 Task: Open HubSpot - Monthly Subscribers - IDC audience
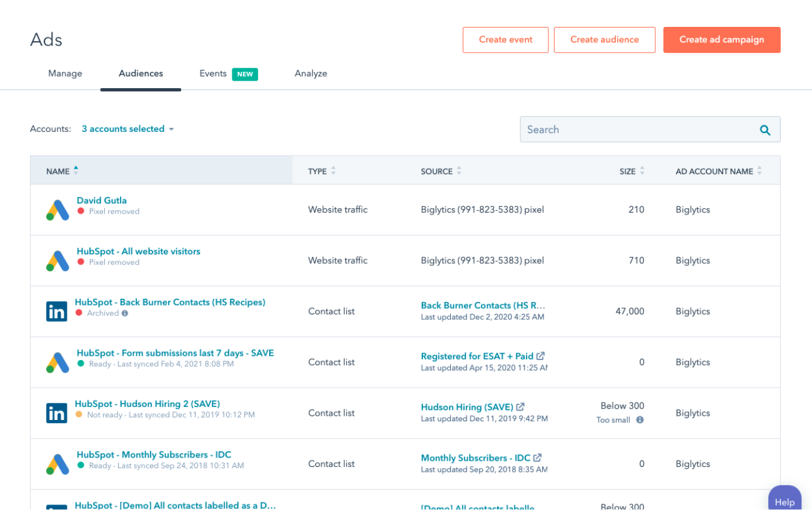[154, 454]
